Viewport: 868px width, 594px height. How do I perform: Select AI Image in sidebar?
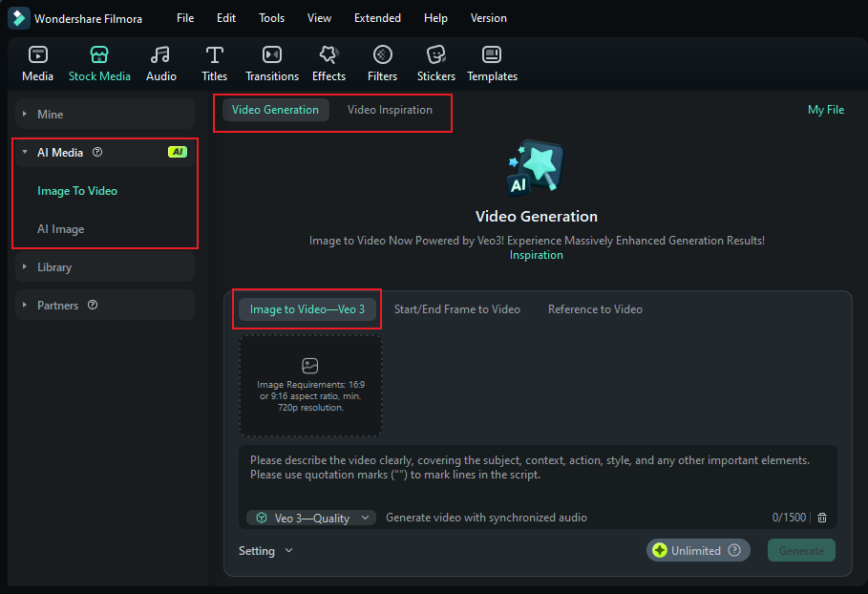click(x=60, y=229)
